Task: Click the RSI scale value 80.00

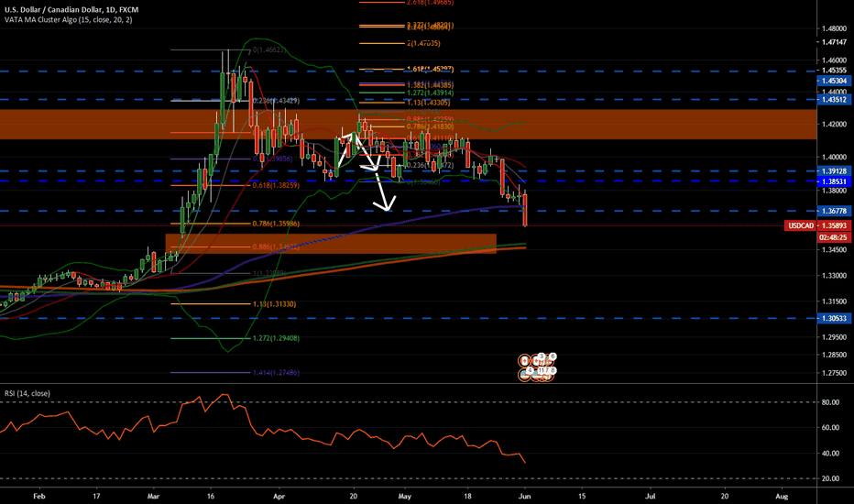Action: pyautogui.click(x=830, y=402)
